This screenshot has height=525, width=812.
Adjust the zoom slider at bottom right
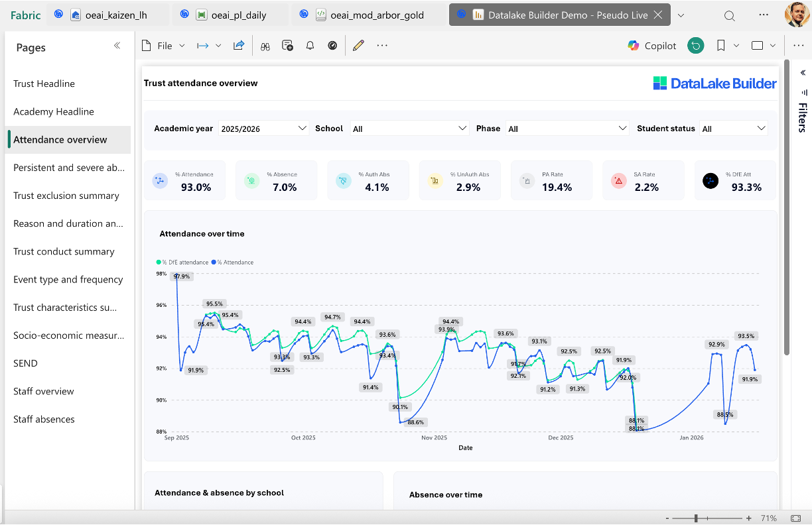[695, 518]
